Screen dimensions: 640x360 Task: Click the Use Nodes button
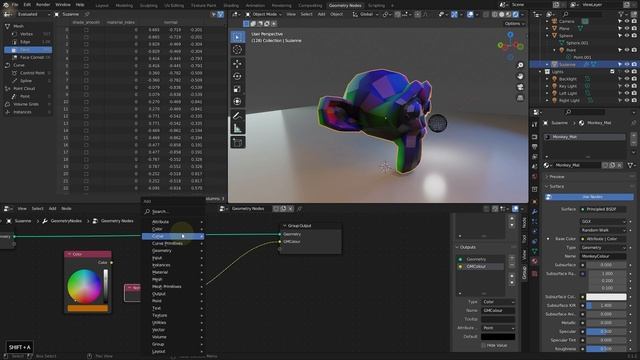point(589,197)
